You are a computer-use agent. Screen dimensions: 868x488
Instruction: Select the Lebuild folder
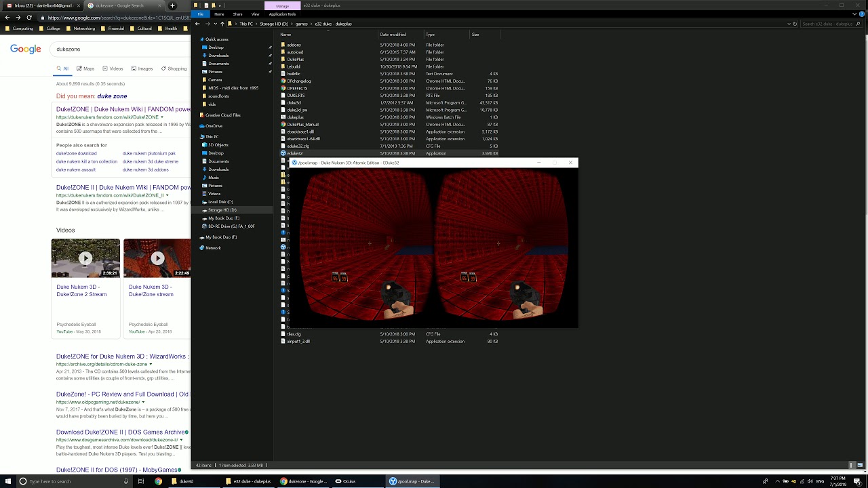tap(294, 66)
